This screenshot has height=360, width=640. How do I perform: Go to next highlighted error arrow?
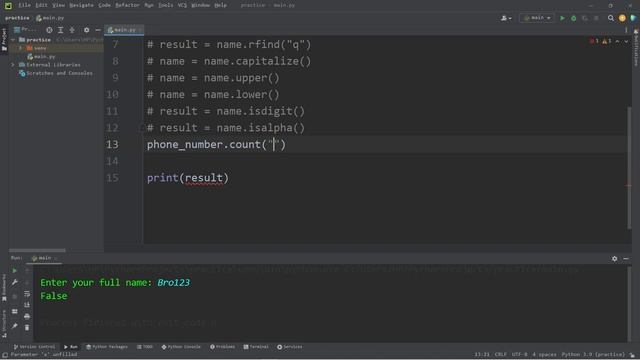pyautogui.click(x=626, y=41)
